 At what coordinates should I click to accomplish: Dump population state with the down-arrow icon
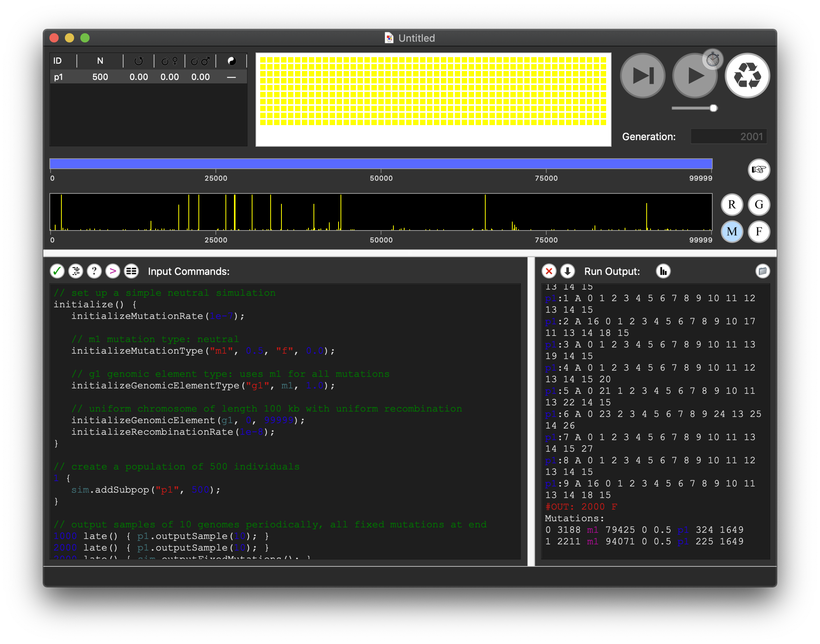coord(567,271)
